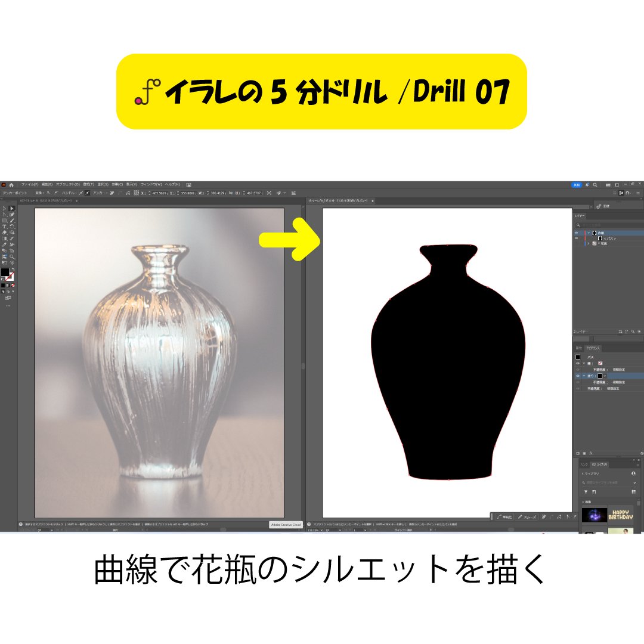Toggle visibility of the top layer row
This screenshot has width=644, height=644.
coord(576,233)
